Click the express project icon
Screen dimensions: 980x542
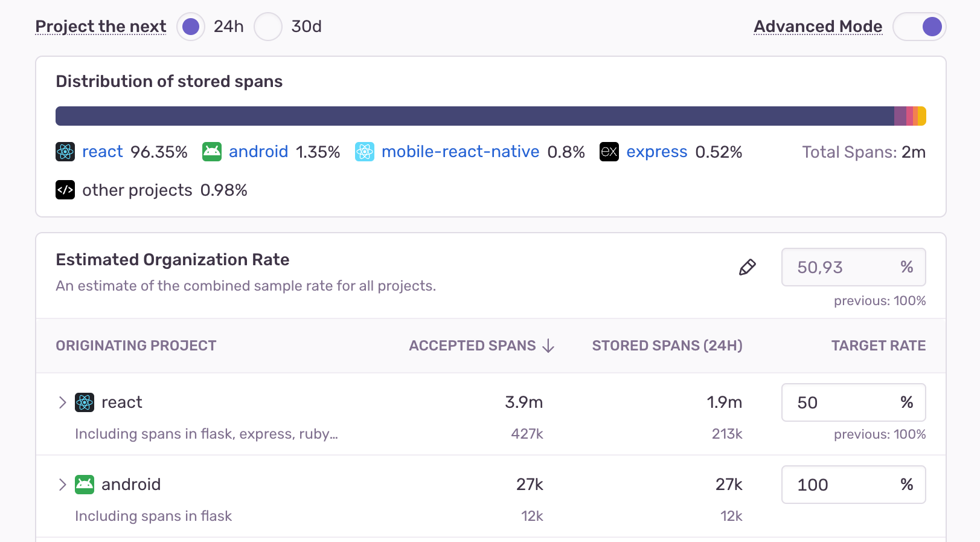[x=609, y=152]
